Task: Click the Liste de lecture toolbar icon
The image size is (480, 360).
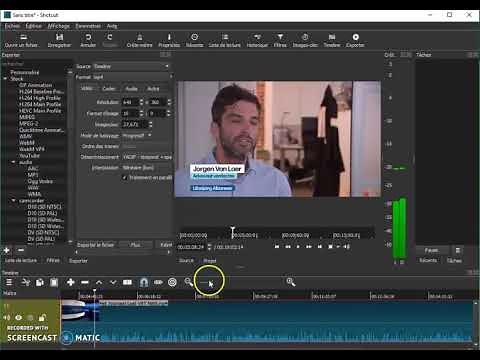Action: (225, 37)
